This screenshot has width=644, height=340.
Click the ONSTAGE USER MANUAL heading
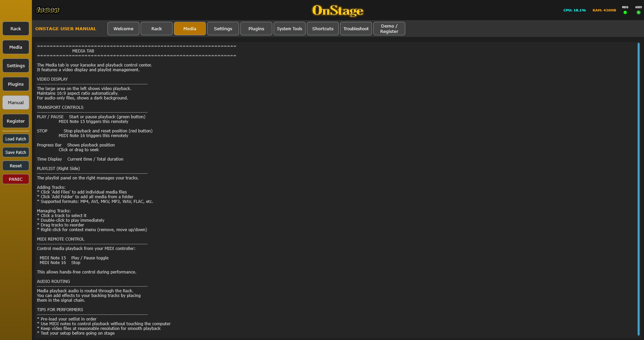coord(66,29)
